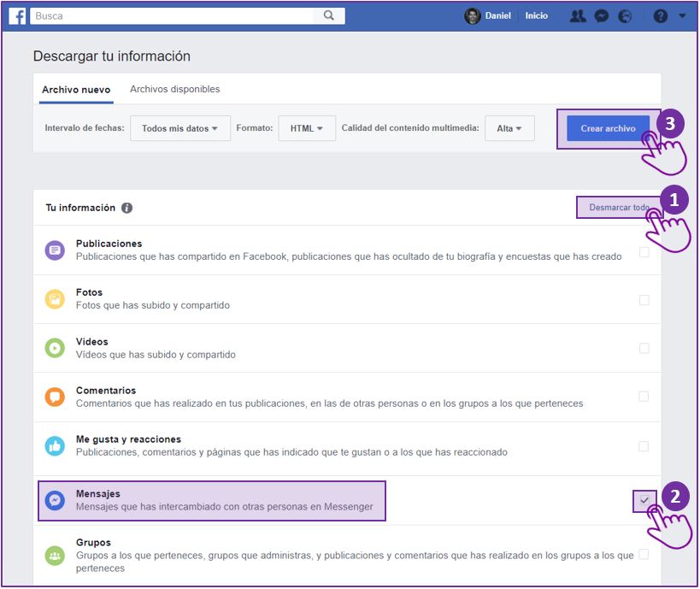Click Mensajes description about Messenger

click(x=225, y=506)
